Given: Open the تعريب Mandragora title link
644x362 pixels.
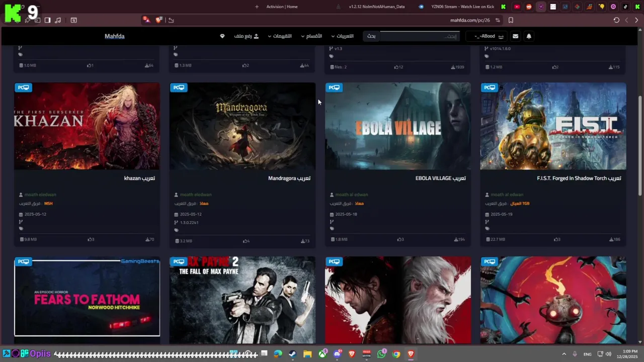Looking at the screenshot, I should [x=289, y=178].
